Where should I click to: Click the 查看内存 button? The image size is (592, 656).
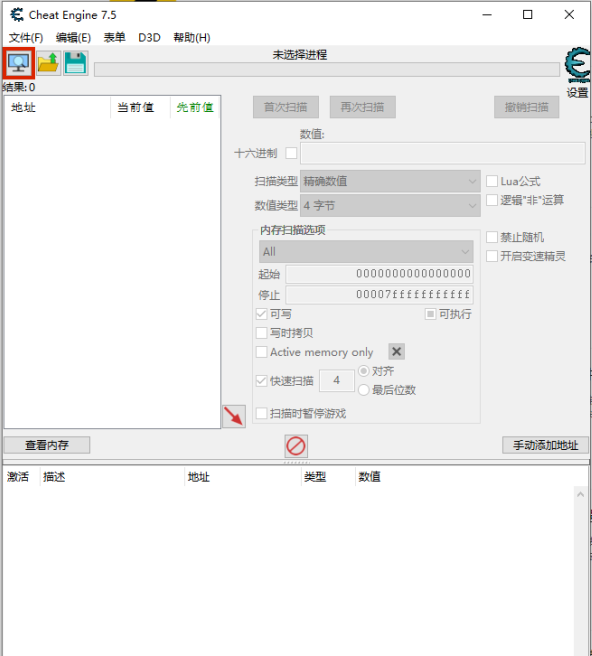pos(47,445)
